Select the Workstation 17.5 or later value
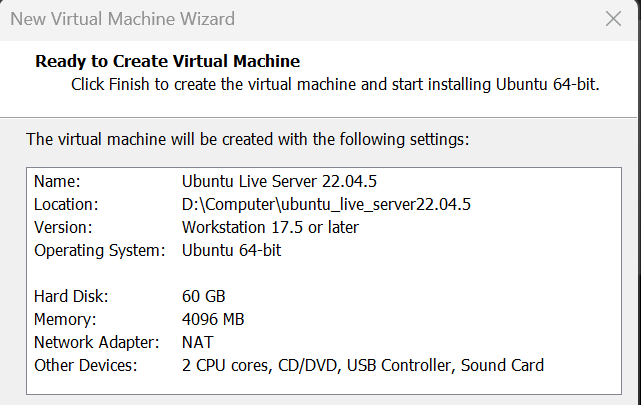This screenshot has height=405, width=641. tap(270, 227)
